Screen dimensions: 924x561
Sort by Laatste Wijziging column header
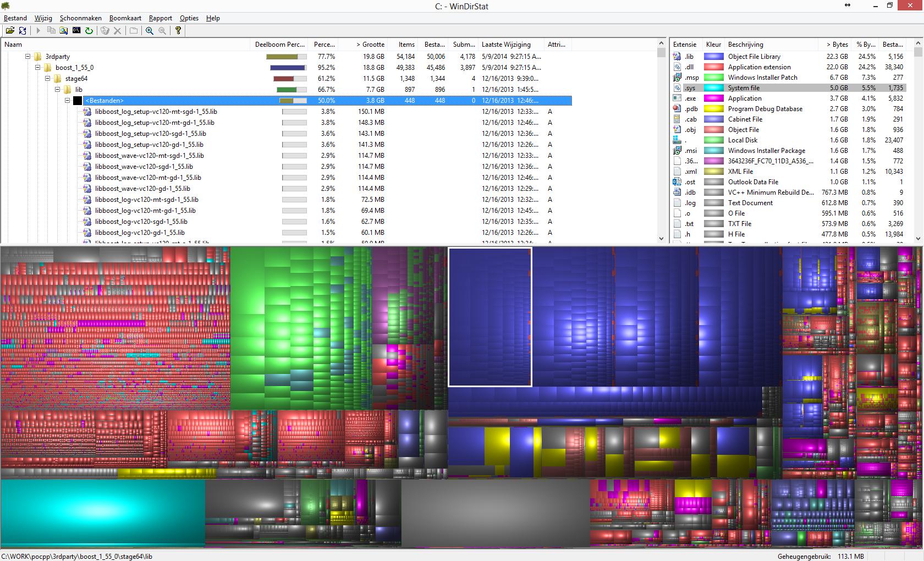[x=510, y=45]
